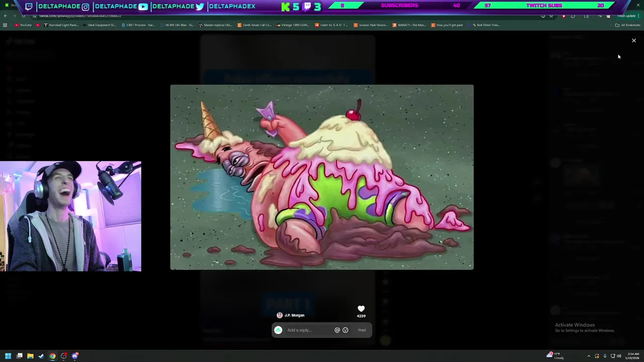Open the Vintage 1999 STAR... bookmark
The width and height of the screenshot is (644, 362).
293,25
